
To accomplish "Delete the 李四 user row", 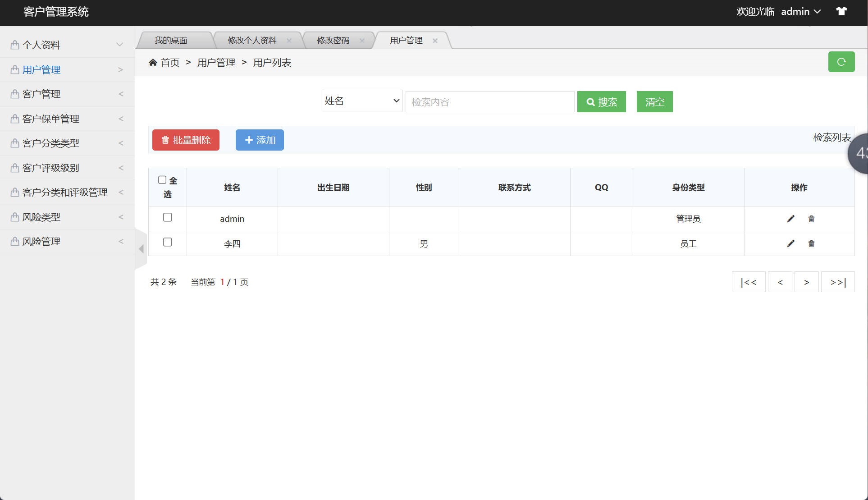I will (x=811, y=243).
